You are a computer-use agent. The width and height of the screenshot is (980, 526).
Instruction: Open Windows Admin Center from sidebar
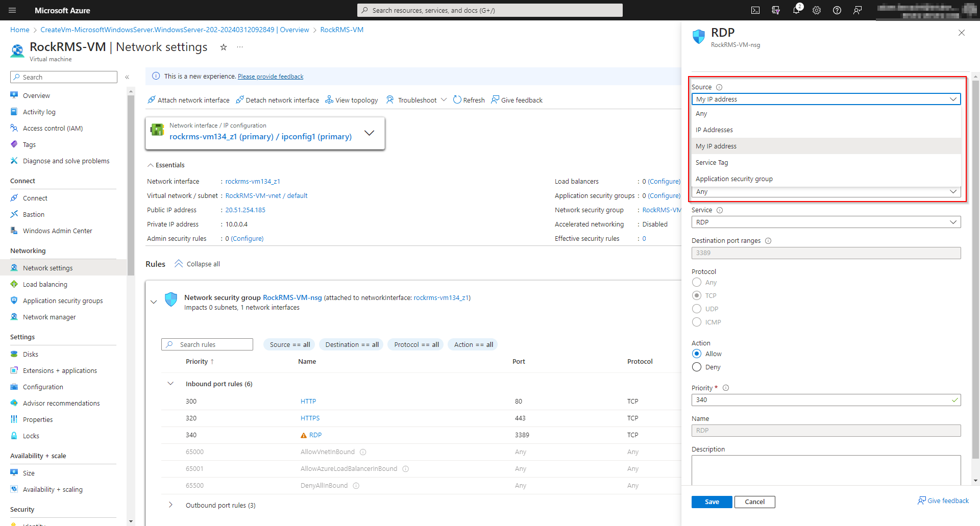pos(57,231)
